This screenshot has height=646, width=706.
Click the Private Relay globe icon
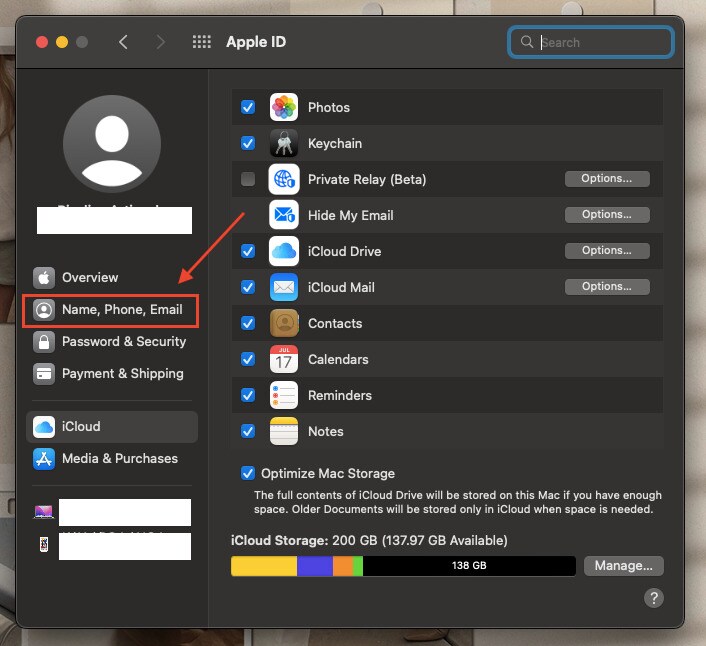[x=284, y=179]
